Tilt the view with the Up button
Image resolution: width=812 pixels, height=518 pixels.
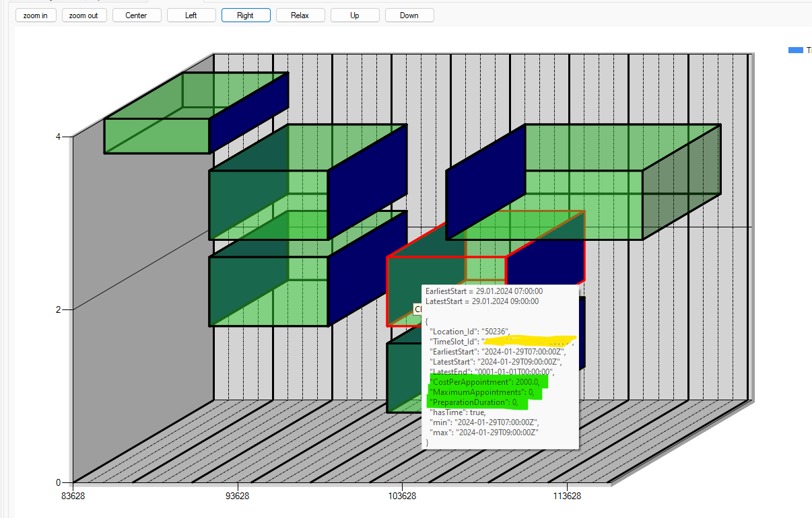(x=355, y=15)
